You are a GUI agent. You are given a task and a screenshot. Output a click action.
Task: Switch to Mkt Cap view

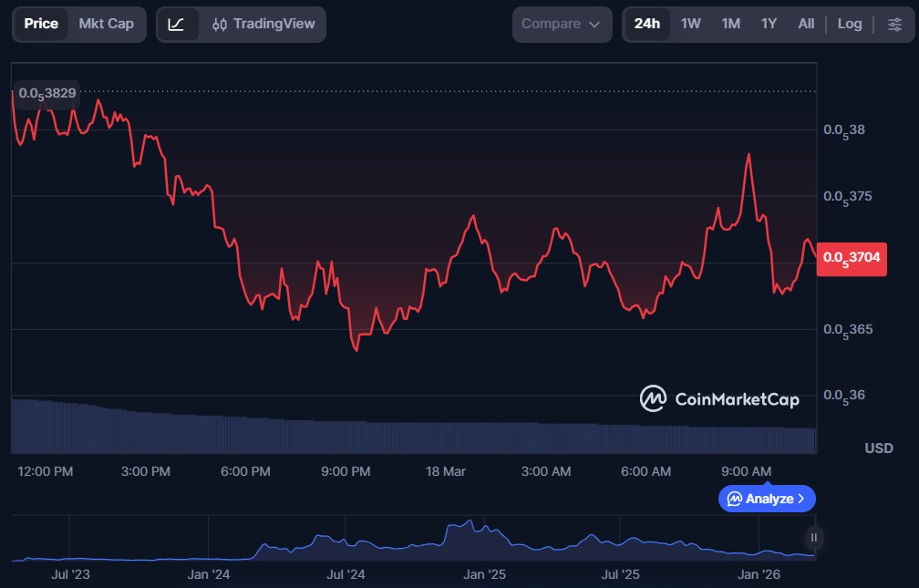tap(106, 24)
